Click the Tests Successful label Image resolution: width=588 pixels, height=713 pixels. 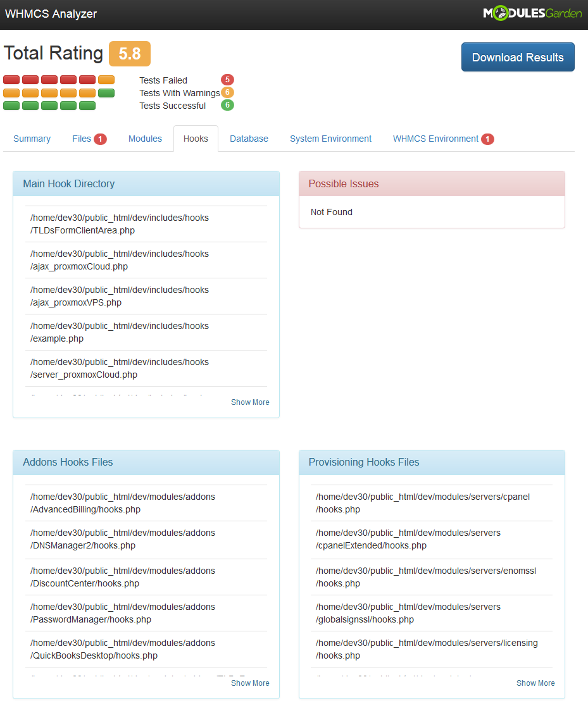tap(172, 106)
